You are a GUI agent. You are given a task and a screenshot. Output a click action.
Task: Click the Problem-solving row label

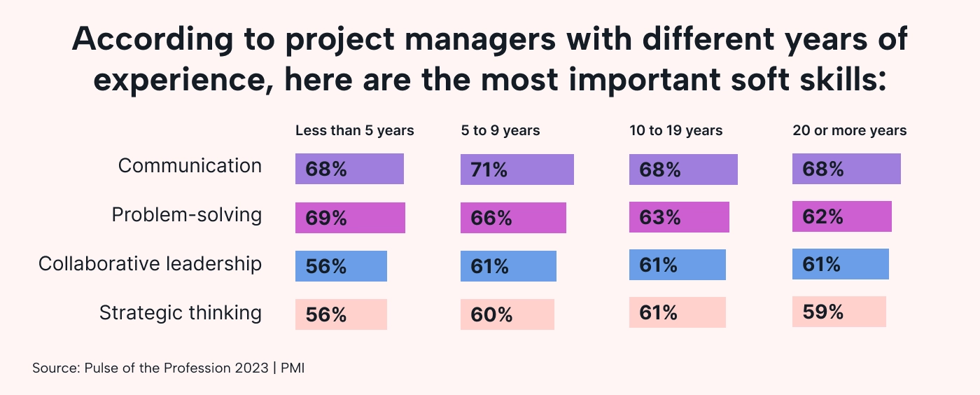(187, 215)
